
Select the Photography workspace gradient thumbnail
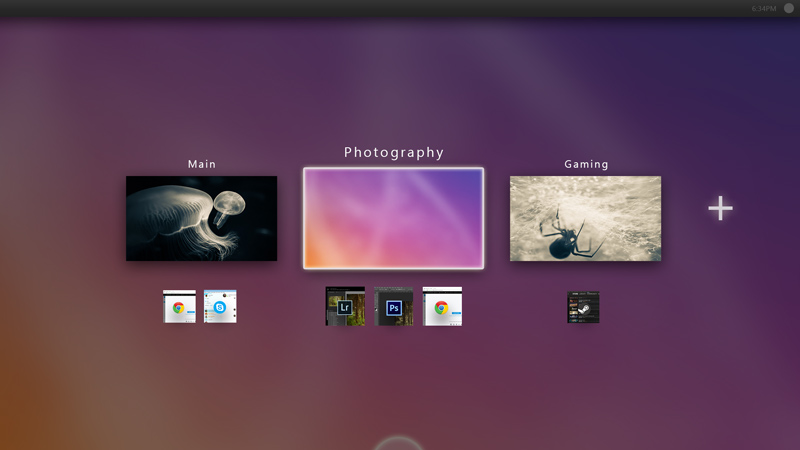coord(393,218)
